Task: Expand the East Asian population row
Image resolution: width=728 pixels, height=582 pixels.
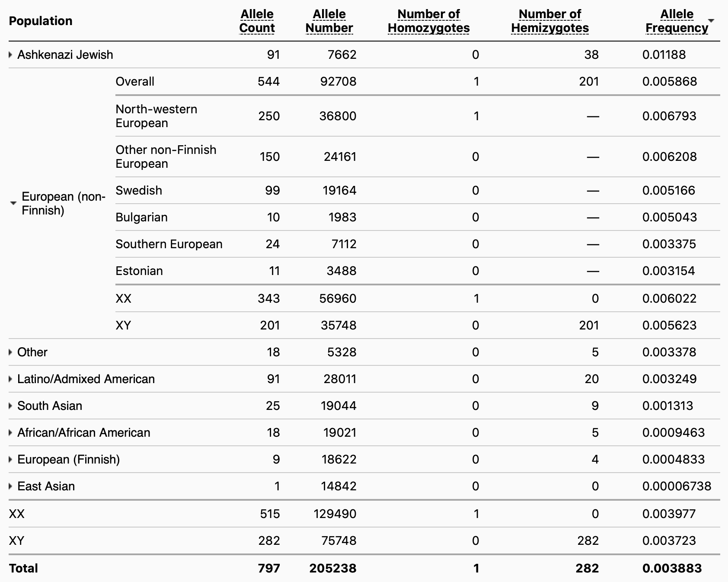Action: (x=11, y=486)
